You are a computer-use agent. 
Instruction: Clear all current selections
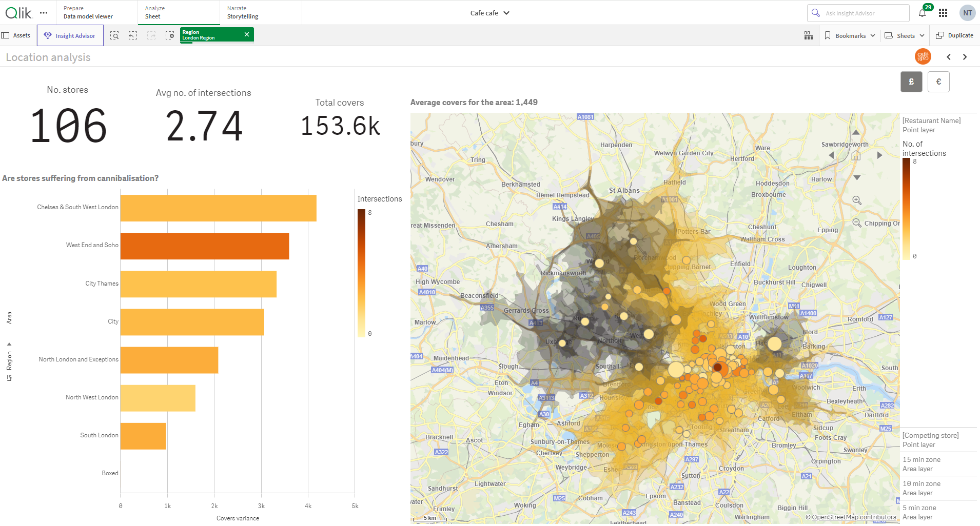click(x=170, y=35)
